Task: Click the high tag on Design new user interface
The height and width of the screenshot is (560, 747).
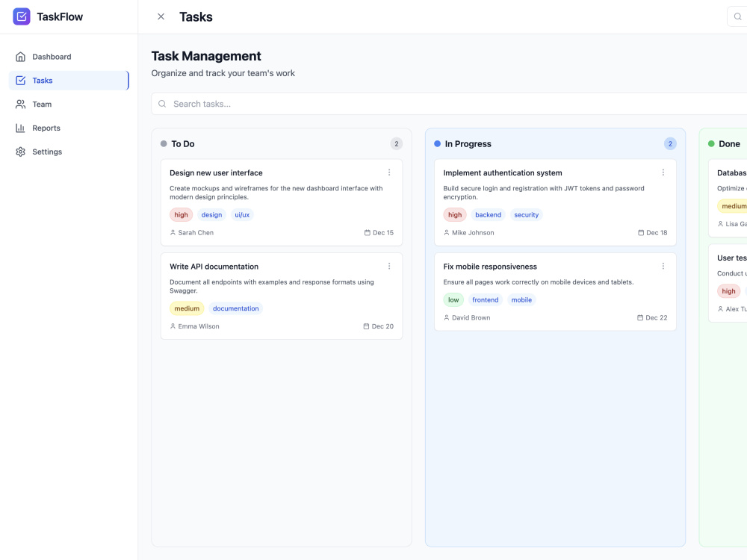Action: point(181,215)
